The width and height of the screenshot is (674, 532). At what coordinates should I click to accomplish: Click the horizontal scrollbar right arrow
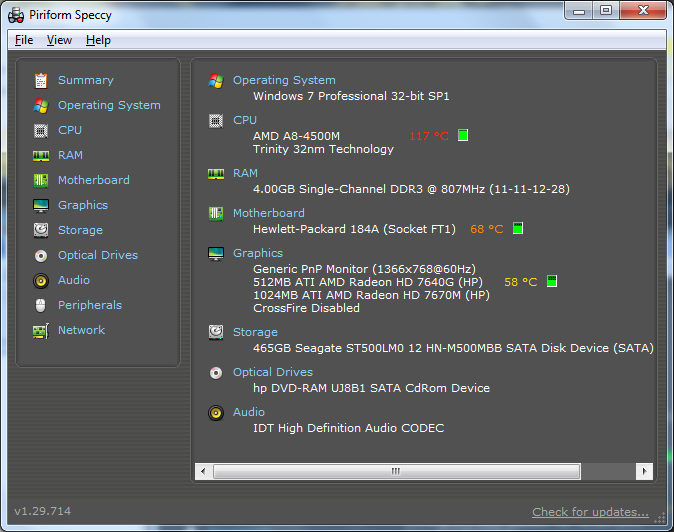[645, 471]
